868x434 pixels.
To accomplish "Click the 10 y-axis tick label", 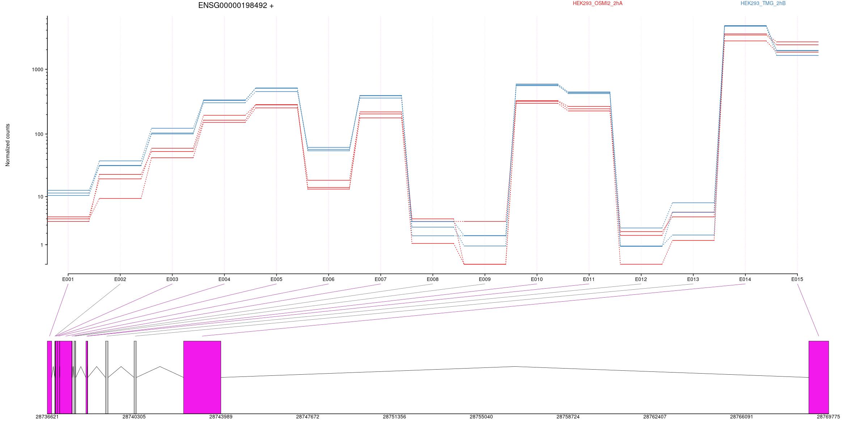I will [40, 197].
